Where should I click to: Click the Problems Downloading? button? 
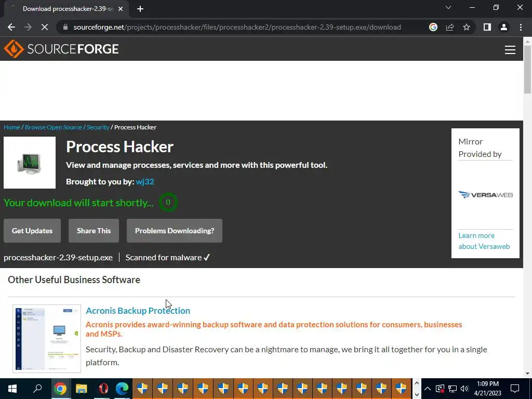[175, 231]
